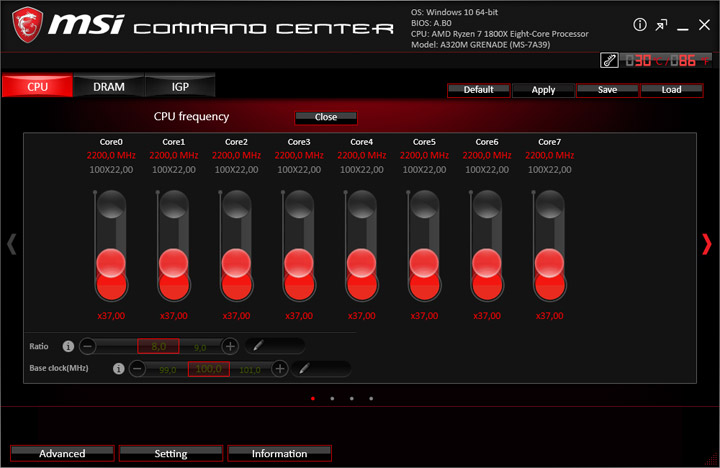
Task: Open the Setting menu
Action: pyautogui.click(x=171, y=453)
